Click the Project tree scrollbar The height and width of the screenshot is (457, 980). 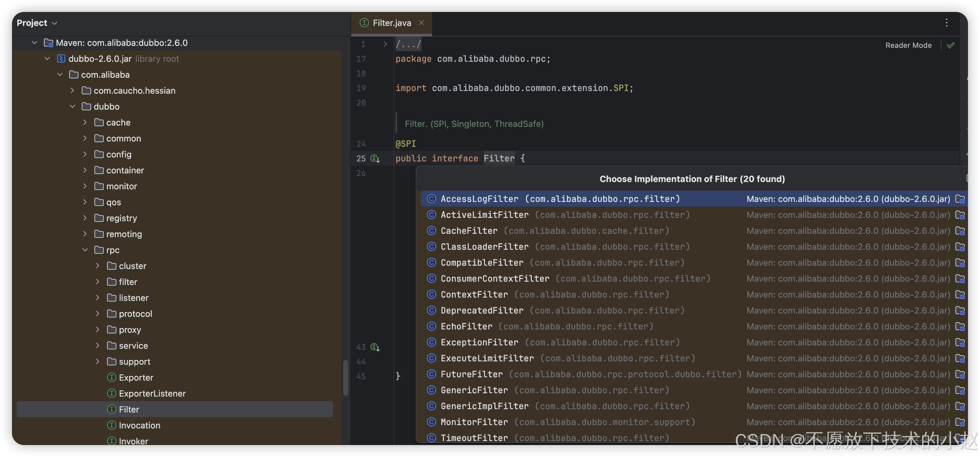click(345, 378)
